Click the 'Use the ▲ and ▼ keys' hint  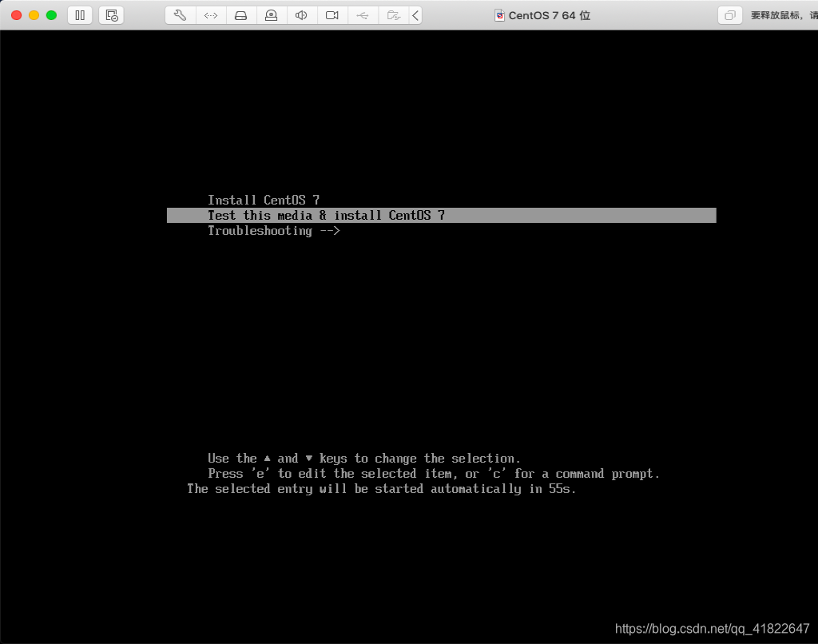coord(364,458)
